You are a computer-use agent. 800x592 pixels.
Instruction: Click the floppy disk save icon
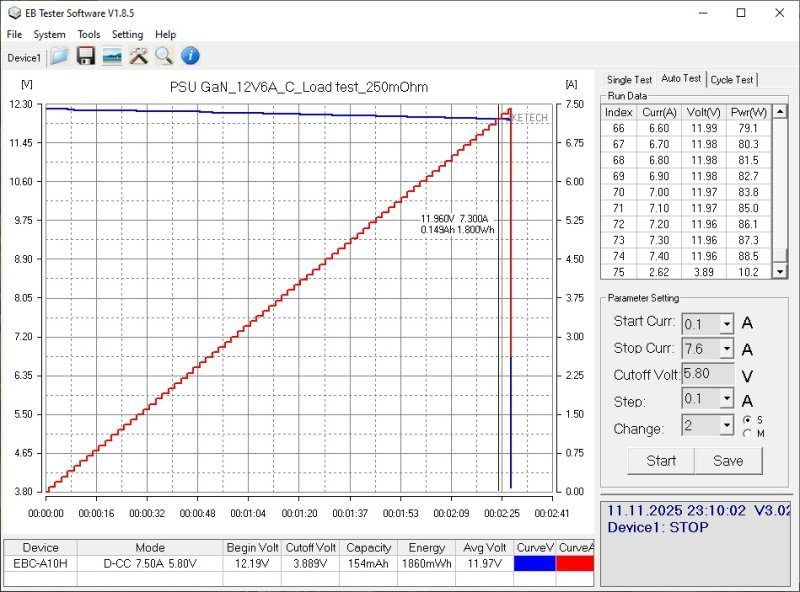click(86, 56)
